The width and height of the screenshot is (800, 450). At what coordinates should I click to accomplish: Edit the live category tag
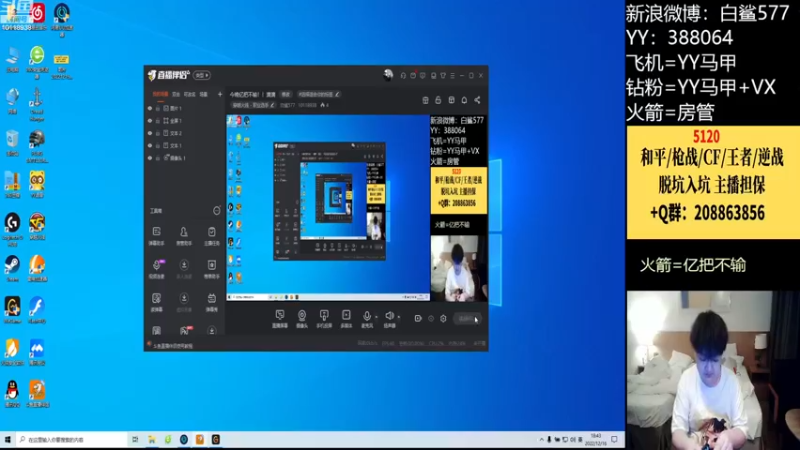point(253,105)
